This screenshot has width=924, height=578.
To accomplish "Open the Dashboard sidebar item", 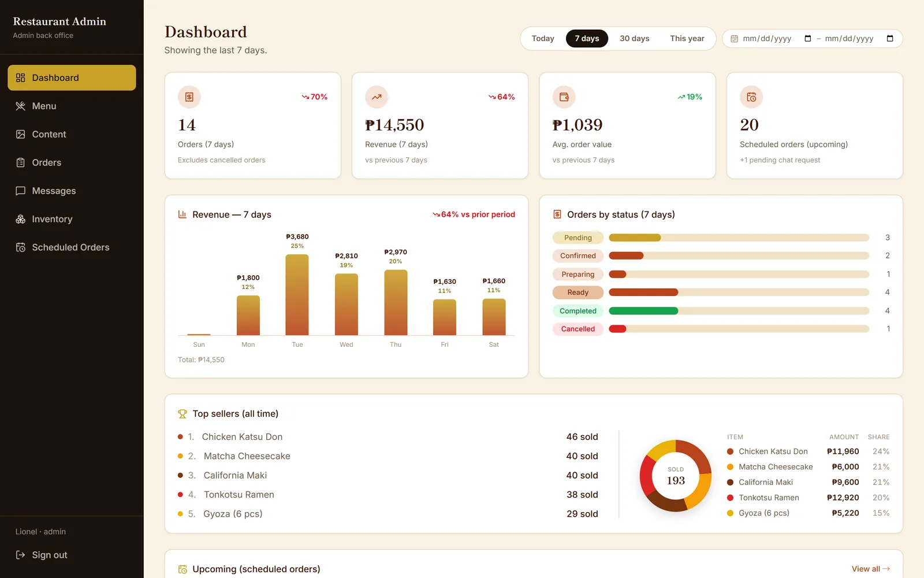I will pos(72,77).
